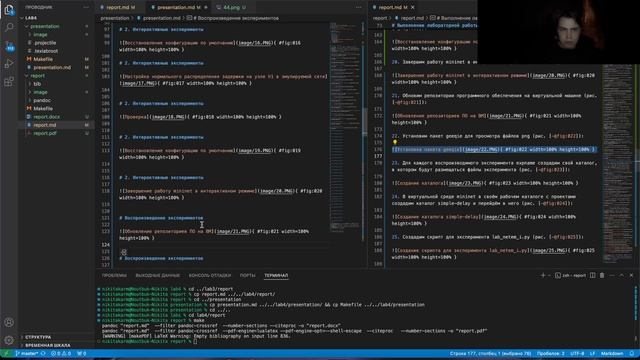
Task: Open the Manage gear icon
Action: point(9,340)
